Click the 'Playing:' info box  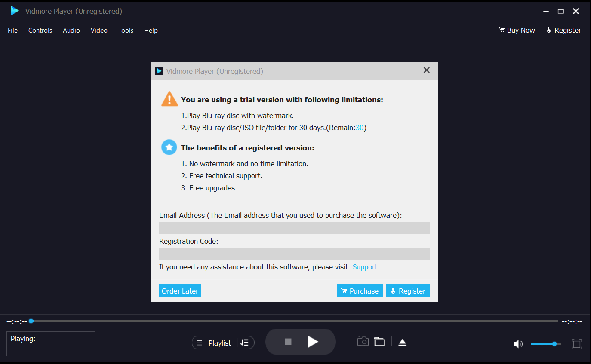pos(51,344)
